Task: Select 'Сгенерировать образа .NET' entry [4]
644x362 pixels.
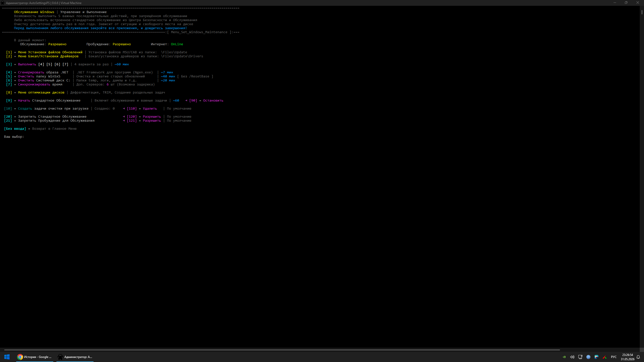Action: [x=43, y=72]
